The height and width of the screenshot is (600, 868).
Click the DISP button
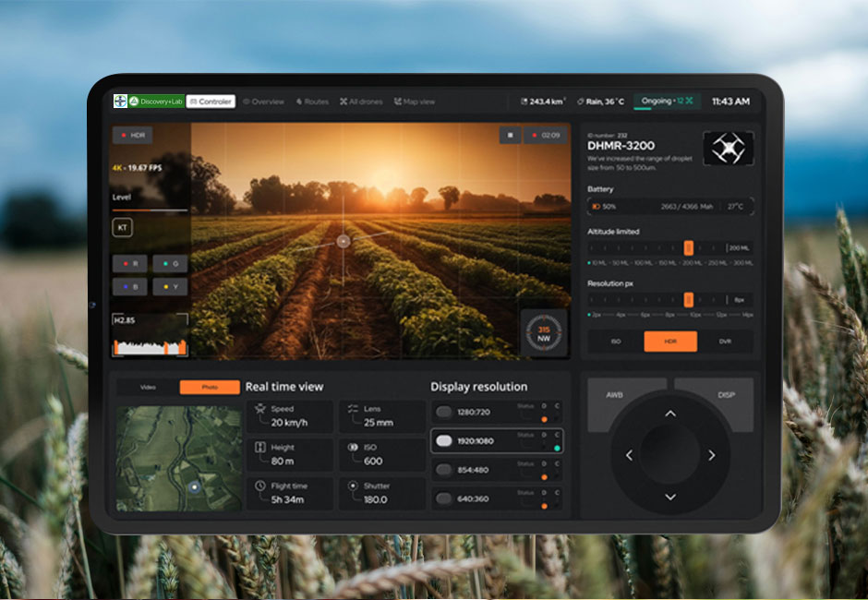click(726, 395)
